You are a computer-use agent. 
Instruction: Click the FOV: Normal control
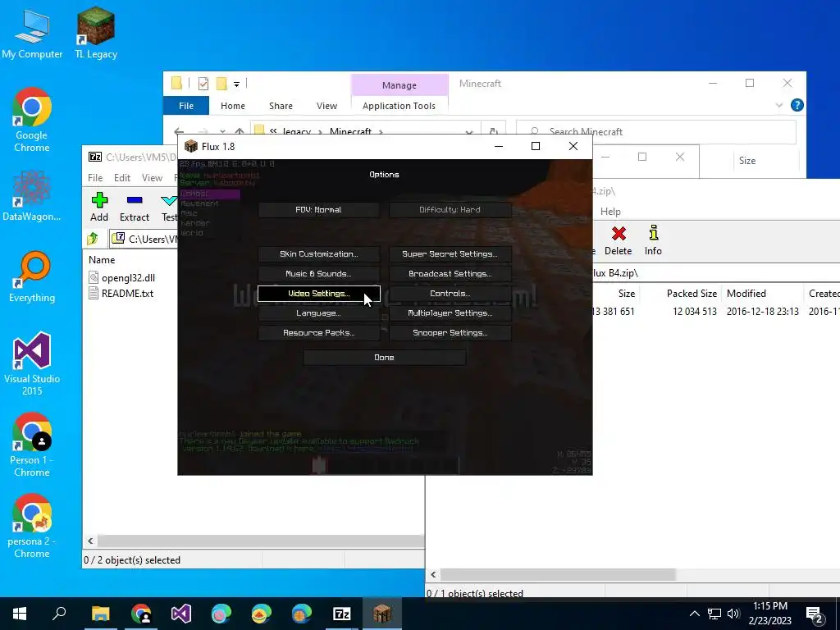319,209
